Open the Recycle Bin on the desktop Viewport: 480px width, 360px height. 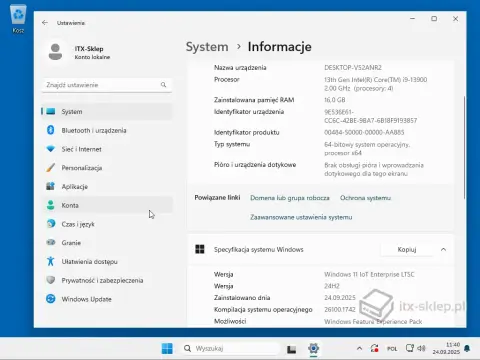pyautogui.click(x=18, y=19)
